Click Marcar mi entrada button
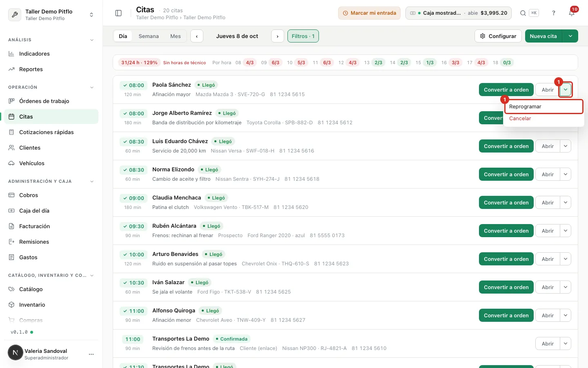The image size is (588, 368). coord(369,13)
